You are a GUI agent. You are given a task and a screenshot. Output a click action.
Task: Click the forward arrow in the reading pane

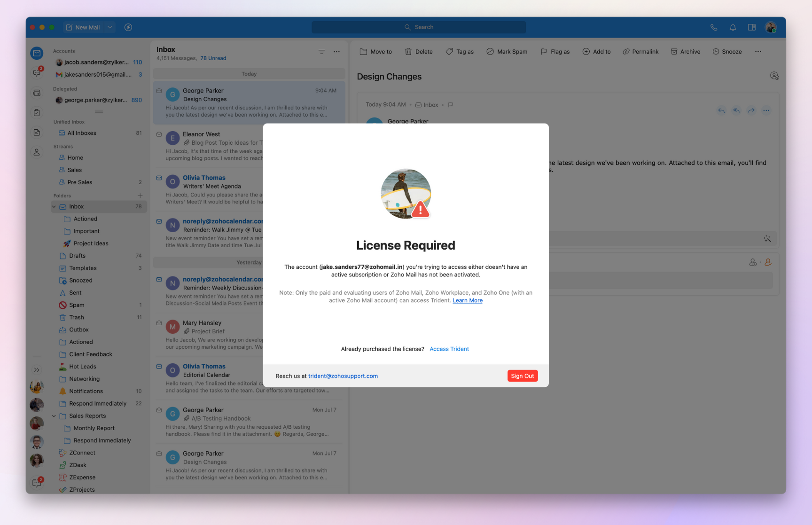[x=751, y=110]
